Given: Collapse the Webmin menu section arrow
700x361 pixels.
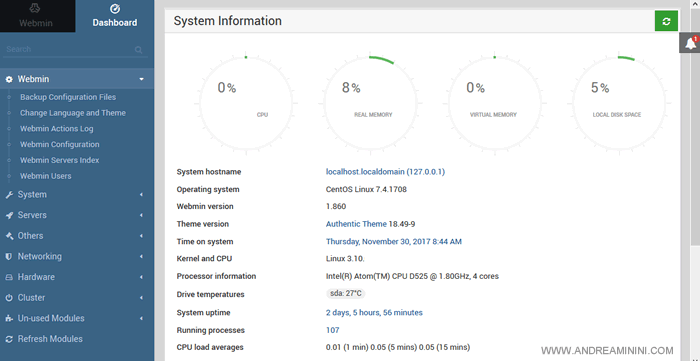Looking at the screenshot, I should (x=142, y=79).
